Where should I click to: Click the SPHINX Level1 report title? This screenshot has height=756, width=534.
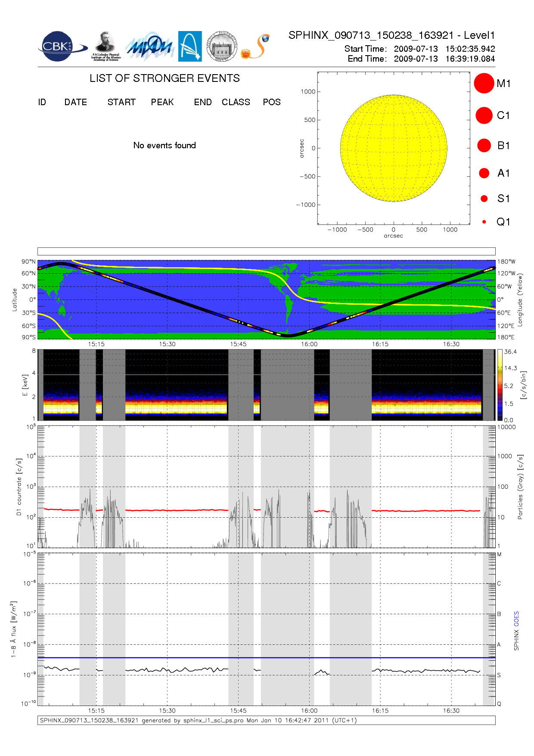[x=391, y=35]
